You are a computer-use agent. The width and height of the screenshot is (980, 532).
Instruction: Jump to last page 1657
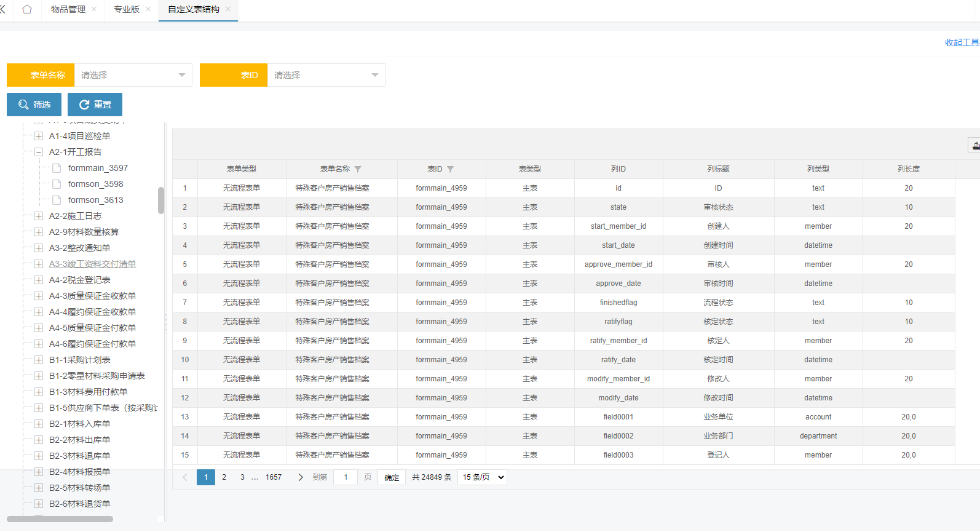coord(274,477)
